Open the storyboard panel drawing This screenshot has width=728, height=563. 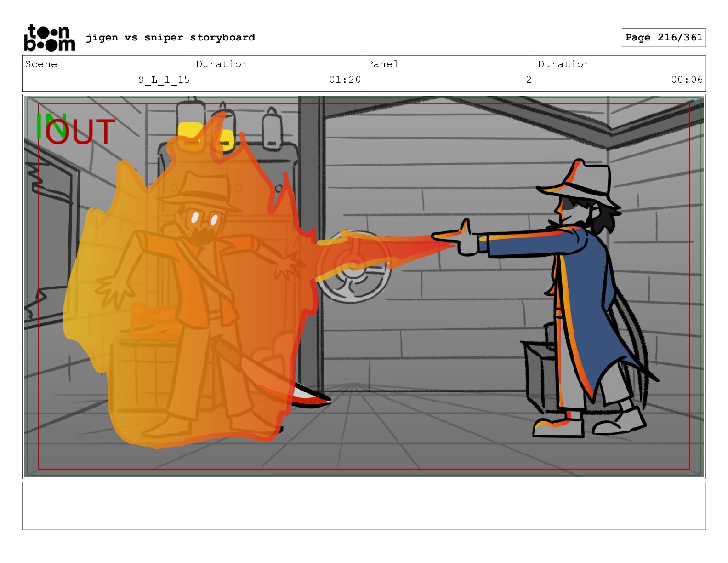(x=364, y=287)
